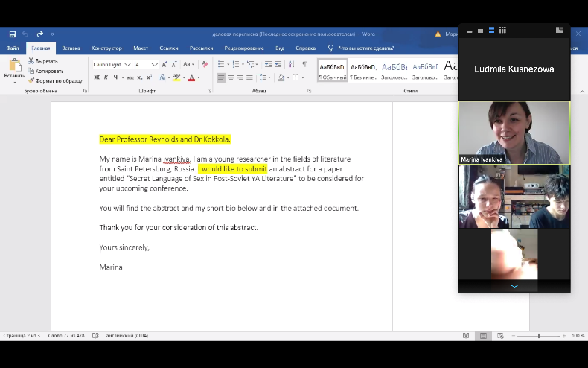Click Копировать (copy) button

45,71
